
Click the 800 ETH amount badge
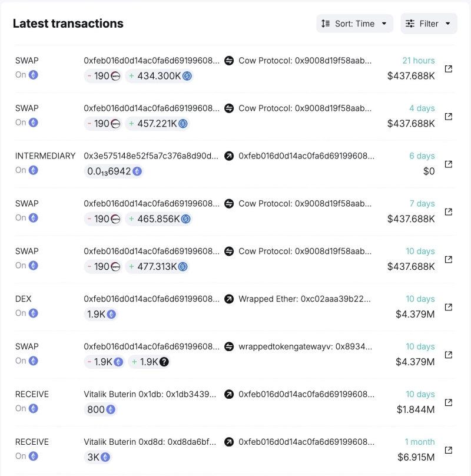tap(101, 409)
